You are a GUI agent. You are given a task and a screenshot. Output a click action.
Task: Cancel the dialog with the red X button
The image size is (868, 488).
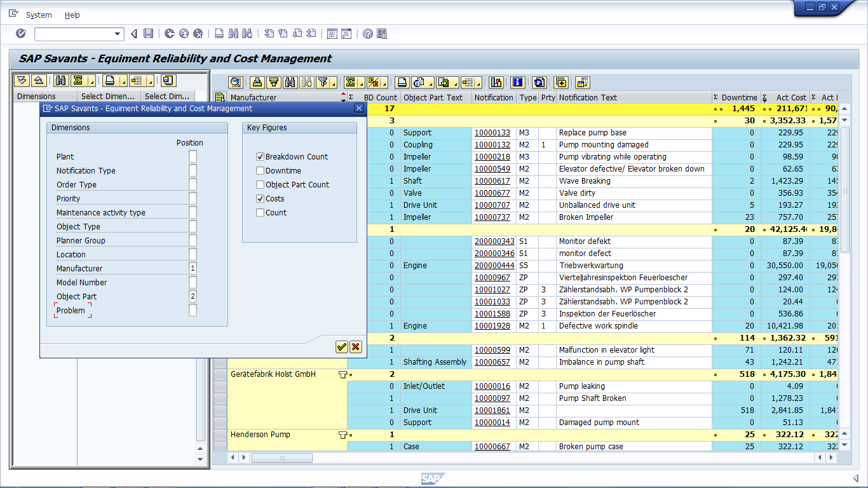click(x=356, y=346)
